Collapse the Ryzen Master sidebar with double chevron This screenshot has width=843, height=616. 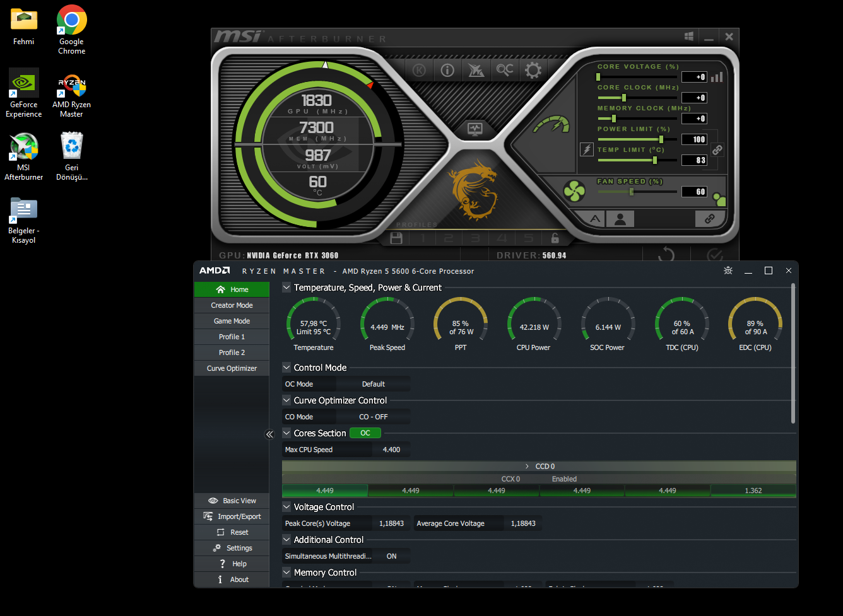pos(269,434)
